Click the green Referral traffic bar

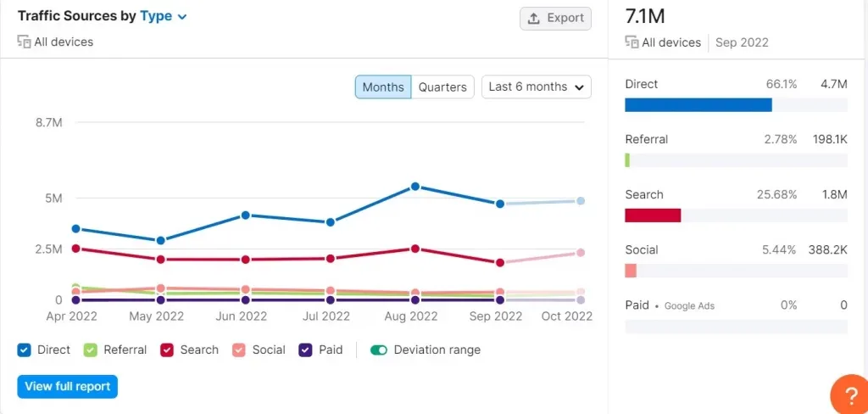[627, 160]
